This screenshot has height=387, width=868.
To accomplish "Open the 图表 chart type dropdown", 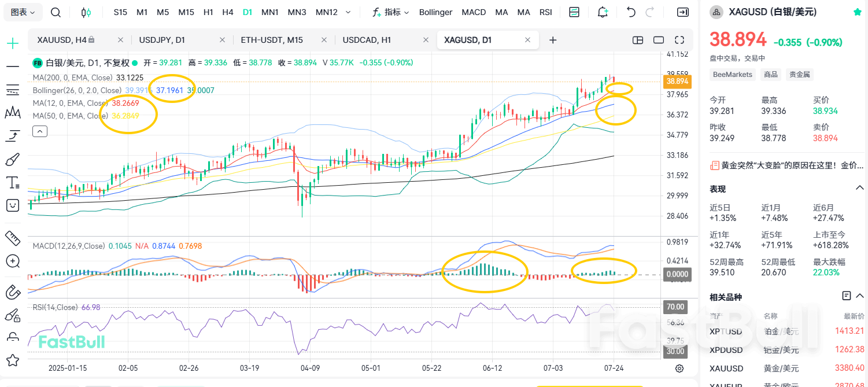I will pos(23,12).
